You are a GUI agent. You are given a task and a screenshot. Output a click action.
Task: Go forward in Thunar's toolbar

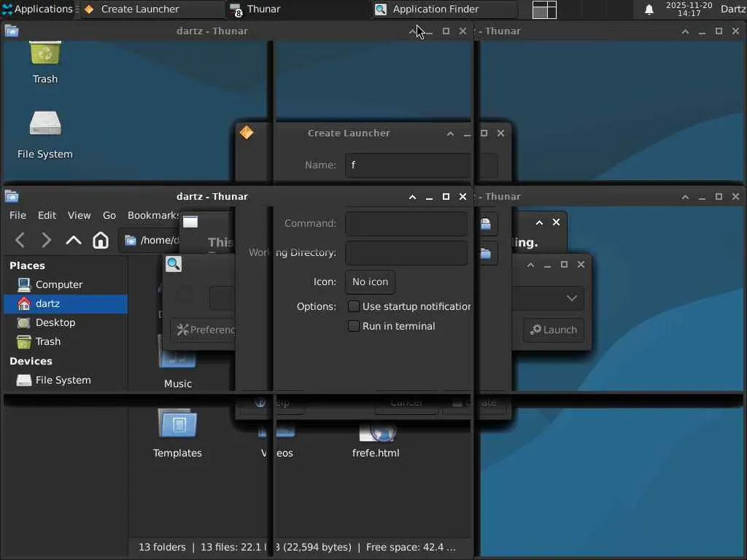pyautogui.click(x=46, y=240)
